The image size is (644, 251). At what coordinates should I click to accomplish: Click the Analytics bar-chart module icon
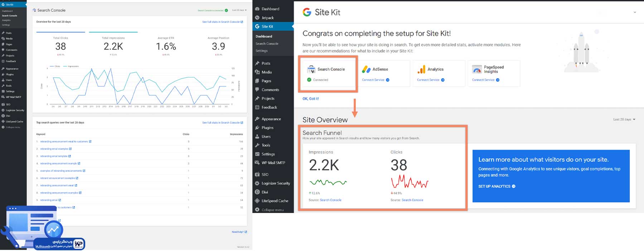(x=421, y=69)
